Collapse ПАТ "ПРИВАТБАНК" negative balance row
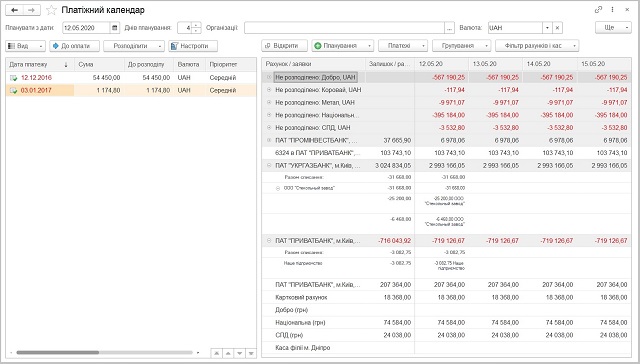 (269, 241)
